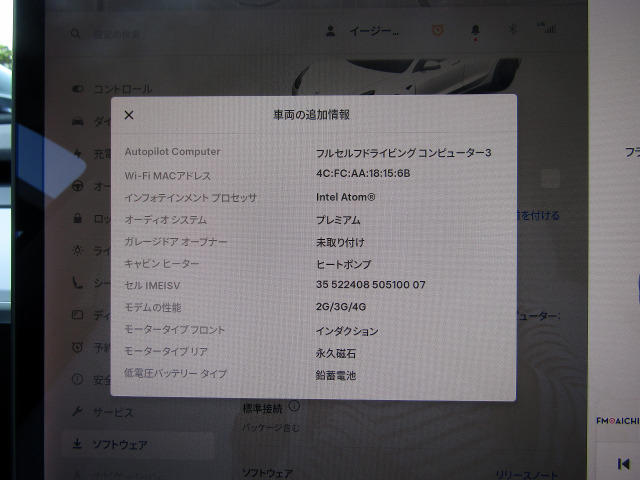Click the previous track media button

(623, 464)
